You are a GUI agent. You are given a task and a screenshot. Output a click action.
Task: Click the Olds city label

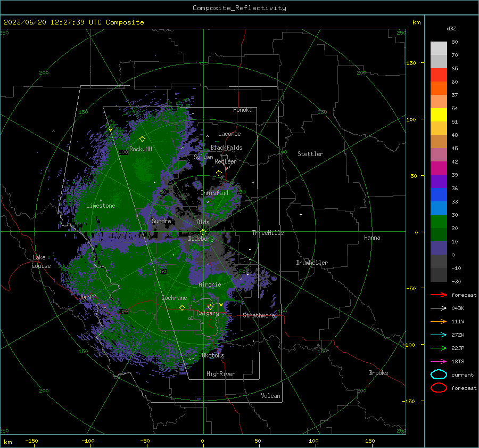pos(203,222)
